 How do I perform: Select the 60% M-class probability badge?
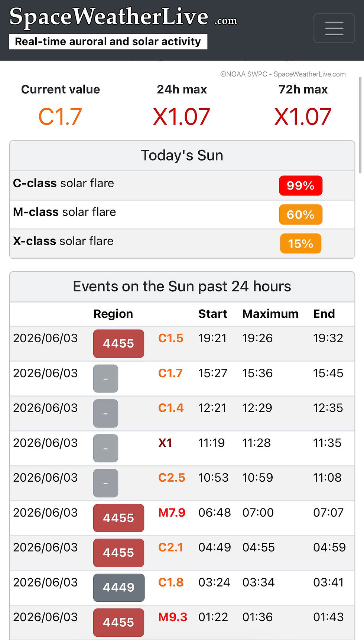tap(300, 214)
